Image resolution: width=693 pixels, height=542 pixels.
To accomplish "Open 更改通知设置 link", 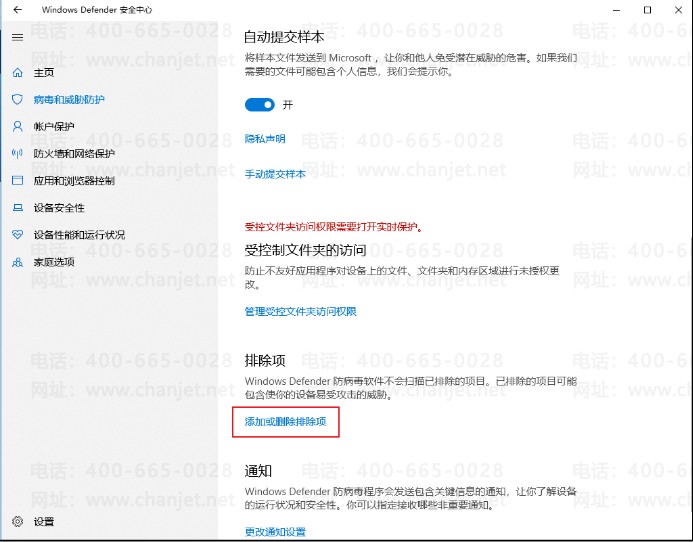I will pyautogui.click(x=275, y=531).
